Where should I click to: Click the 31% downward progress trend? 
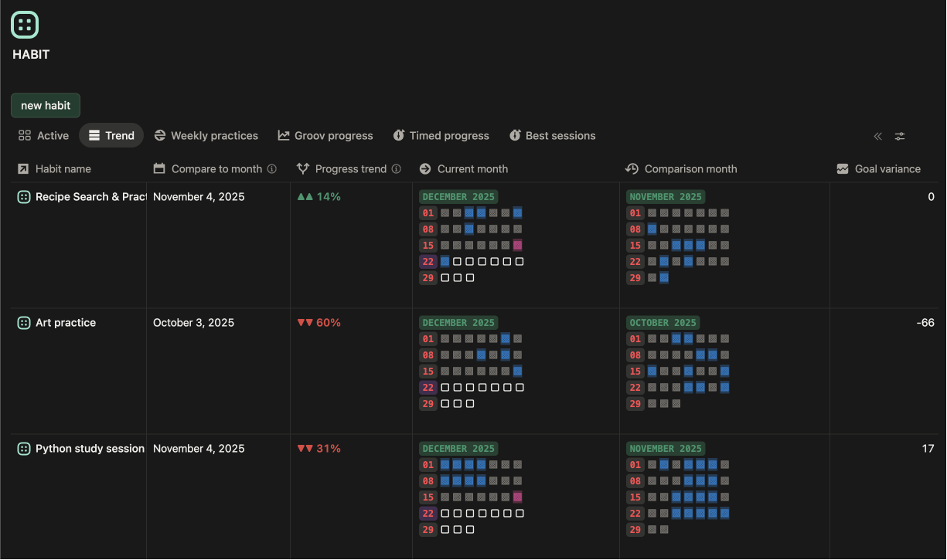pos(319,449)
